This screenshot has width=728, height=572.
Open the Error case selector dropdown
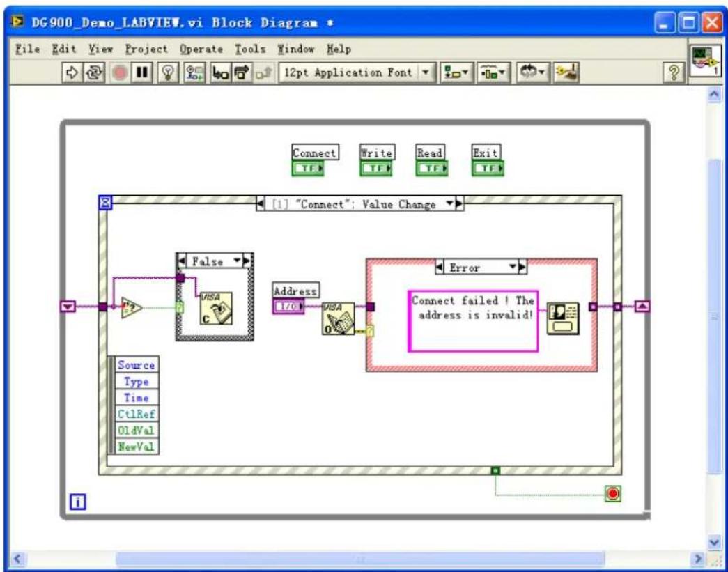pos(513,267)
